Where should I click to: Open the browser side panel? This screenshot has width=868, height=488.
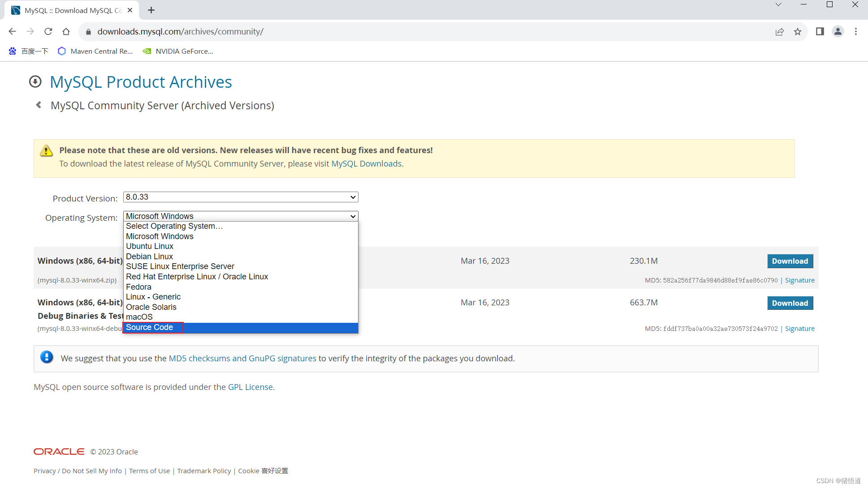(820, 31)
